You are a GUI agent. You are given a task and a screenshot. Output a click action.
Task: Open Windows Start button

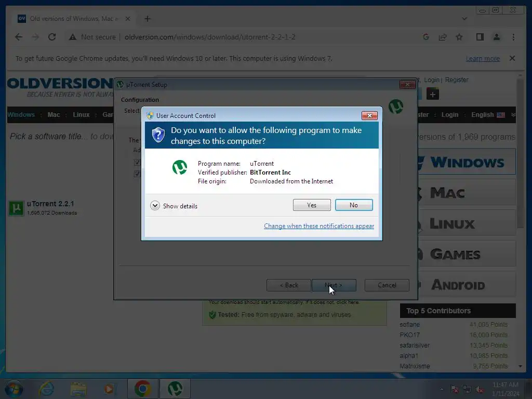pos(14,389)
